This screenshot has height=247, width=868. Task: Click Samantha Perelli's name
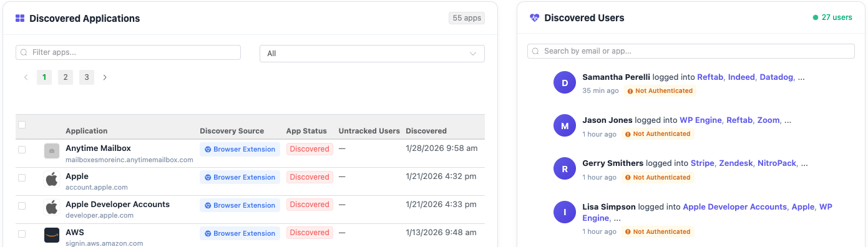coord(616,77)
